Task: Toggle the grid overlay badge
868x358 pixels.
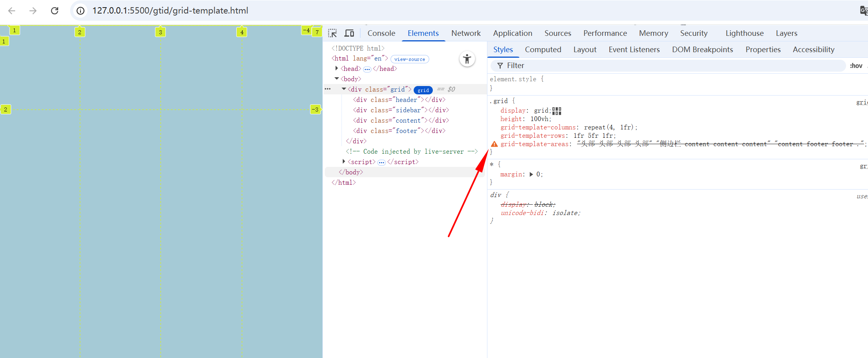Action: (x=423, y=90)
